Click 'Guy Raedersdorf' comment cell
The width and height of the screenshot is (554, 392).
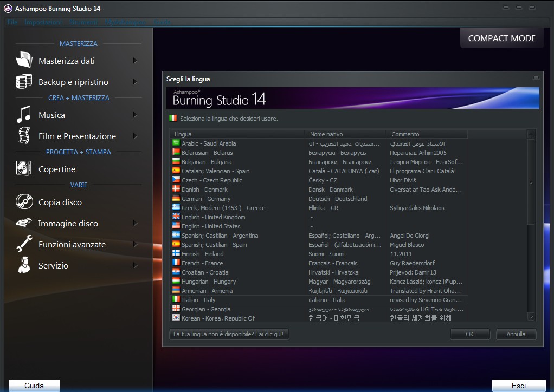click(x=413, y=263)
